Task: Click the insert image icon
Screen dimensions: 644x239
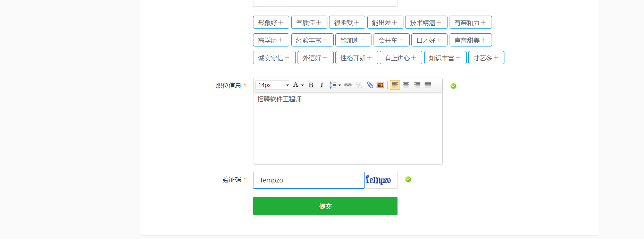Action: (x=380, y=85)
